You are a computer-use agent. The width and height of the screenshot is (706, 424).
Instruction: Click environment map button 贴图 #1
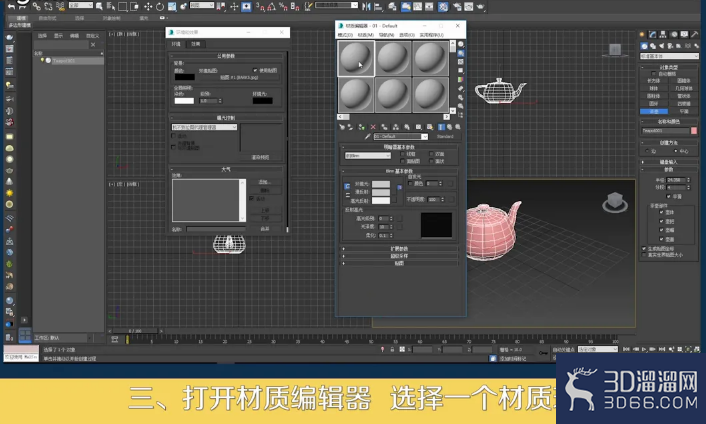[239, 77]
